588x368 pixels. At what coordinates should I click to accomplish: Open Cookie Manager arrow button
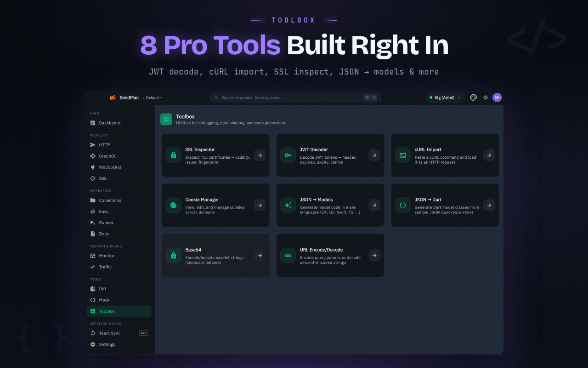click(260, 205)
